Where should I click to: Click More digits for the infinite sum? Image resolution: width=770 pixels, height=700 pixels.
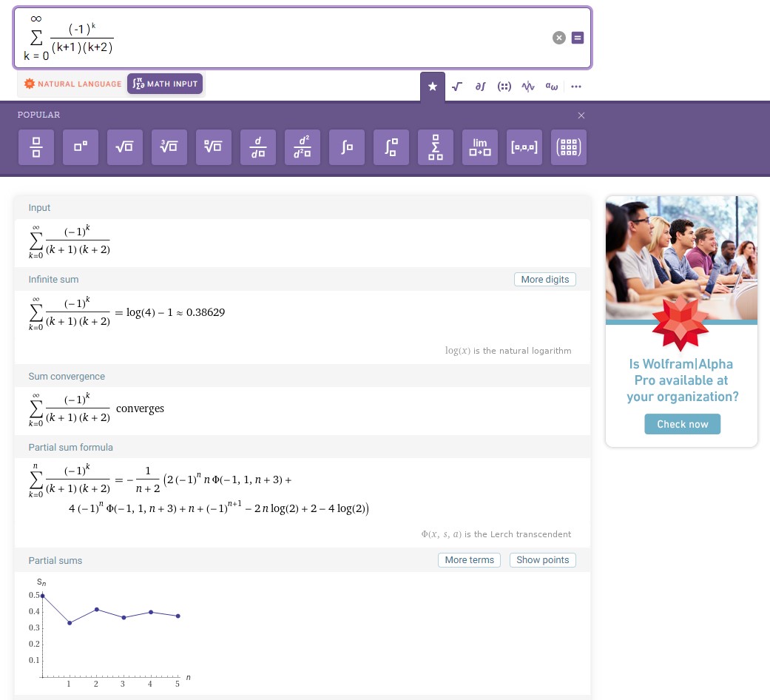(x=545, y=280)
